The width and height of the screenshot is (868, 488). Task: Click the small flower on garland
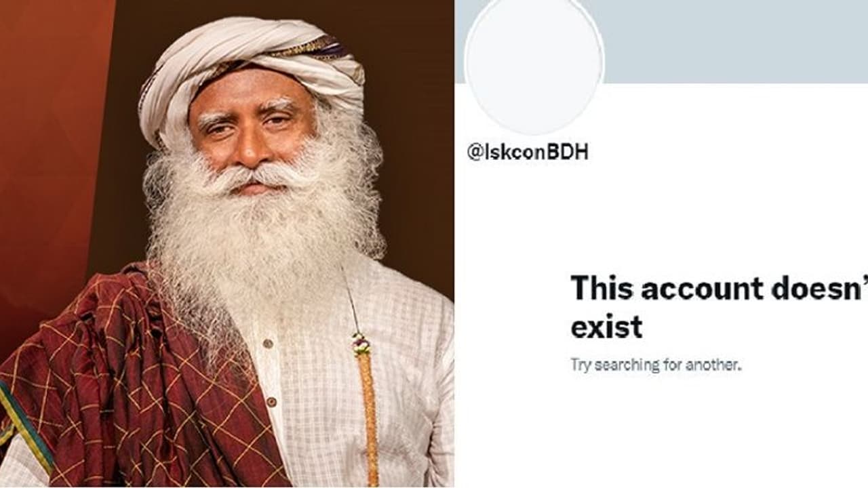361,344
